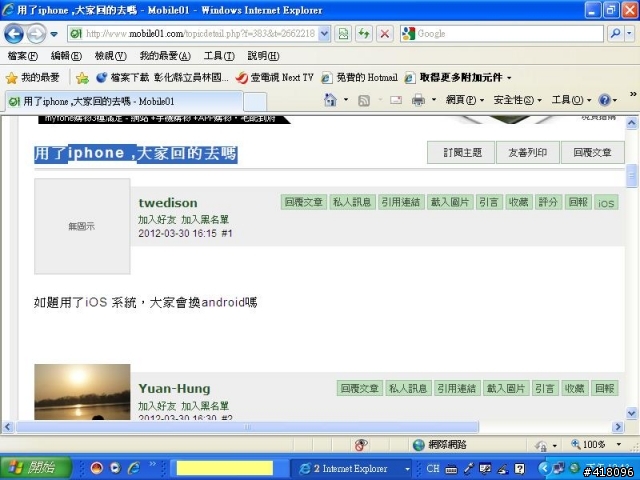Screen dimensions: 640x480
Task: Open the 取得更多附加元件 dropdown
Action: (458, 77)
